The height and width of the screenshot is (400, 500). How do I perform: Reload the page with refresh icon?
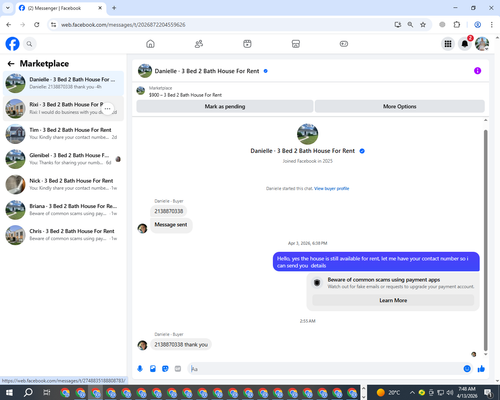coord(37,25)
